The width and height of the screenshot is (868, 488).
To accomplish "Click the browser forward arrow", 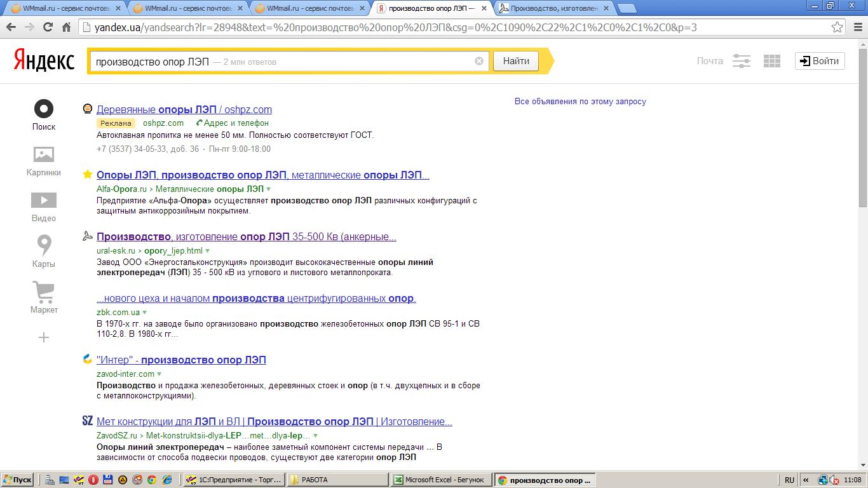I will [x=29, y=27].
